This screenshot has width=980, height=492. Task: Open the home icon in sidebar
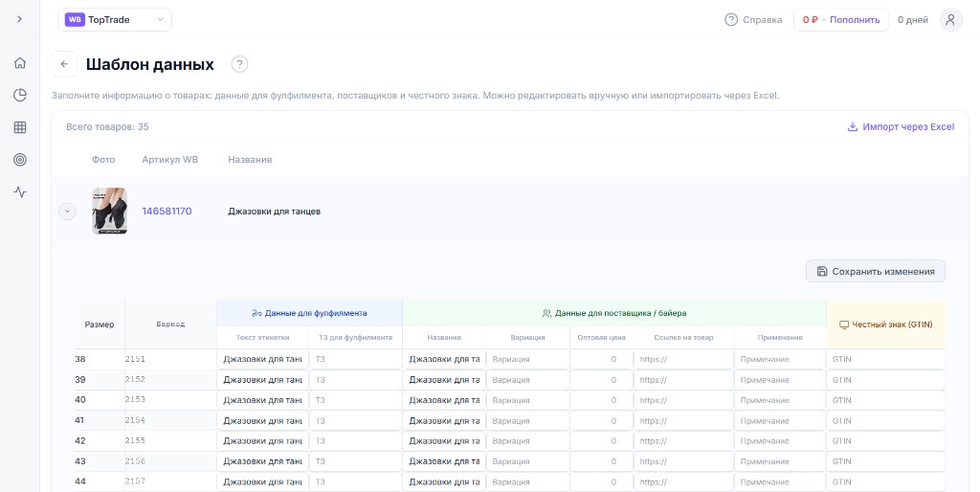(x=20, y=62)
